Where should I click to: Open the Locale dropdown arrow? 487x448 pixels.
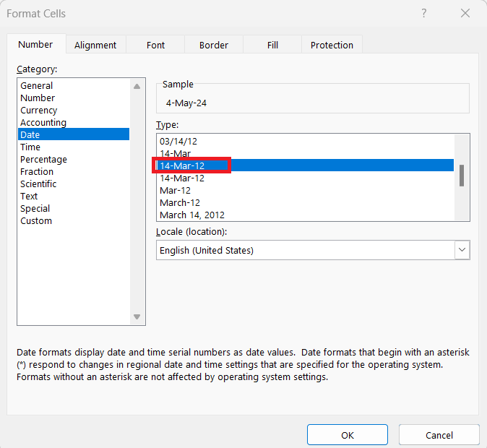tap(462, 250)
